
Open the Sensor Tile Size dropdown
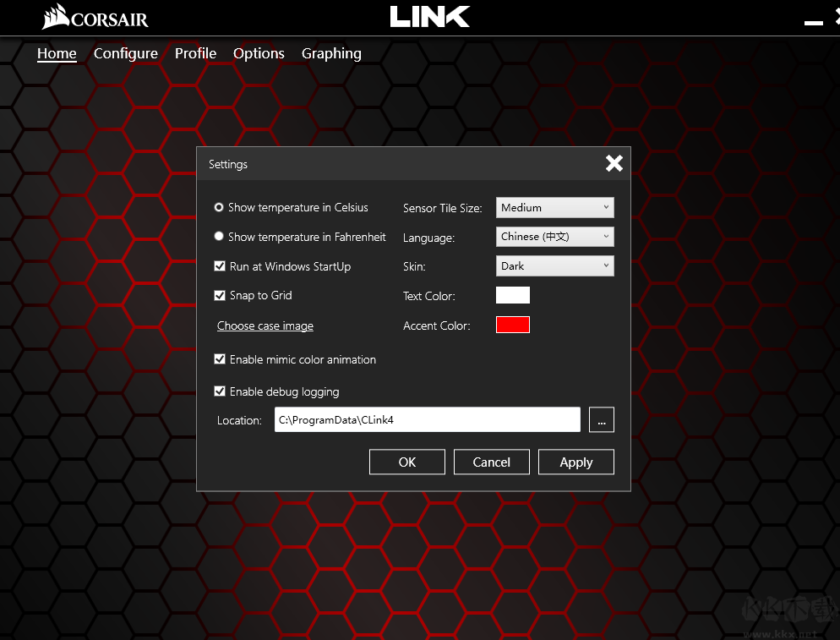coord(554,207)
